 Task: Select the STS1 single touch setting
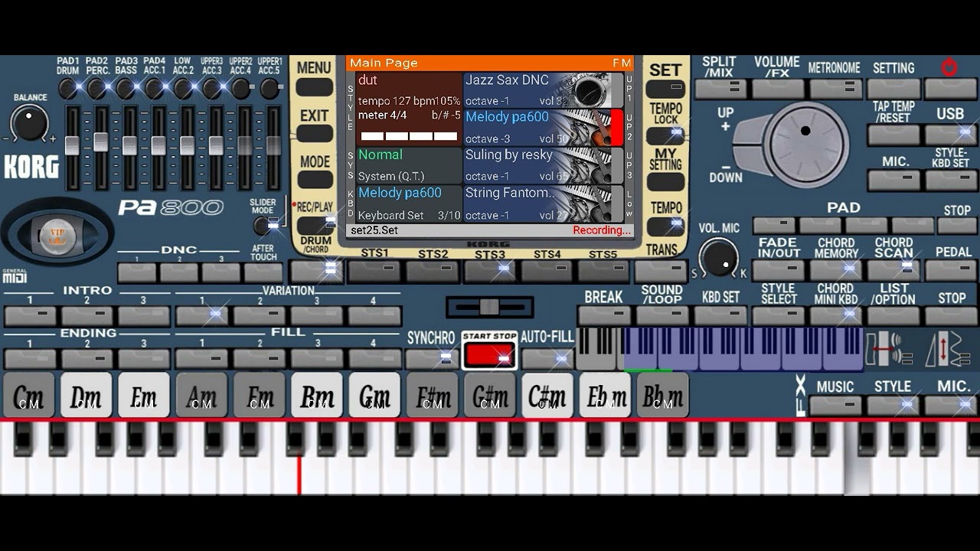pos(374,270)
